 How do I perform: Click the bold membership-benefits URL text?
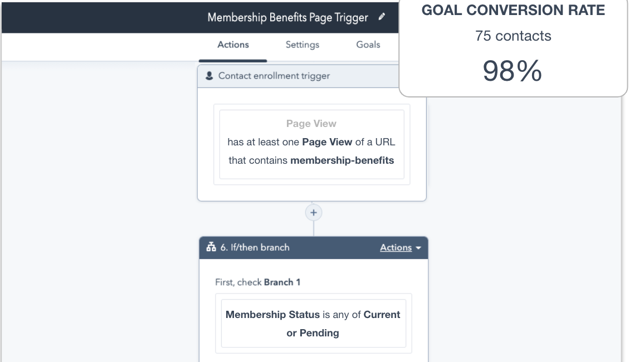click(x=342, y=160)
